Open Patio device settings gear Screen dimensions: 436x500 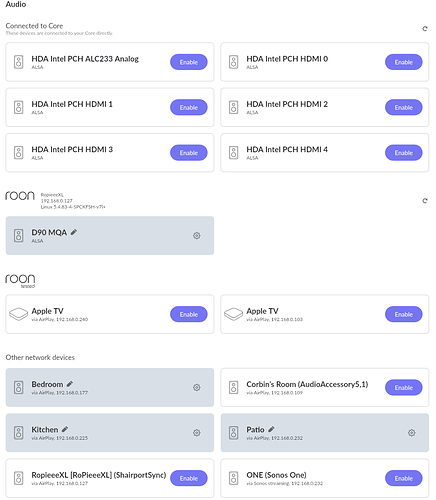[x=412, y=433]
